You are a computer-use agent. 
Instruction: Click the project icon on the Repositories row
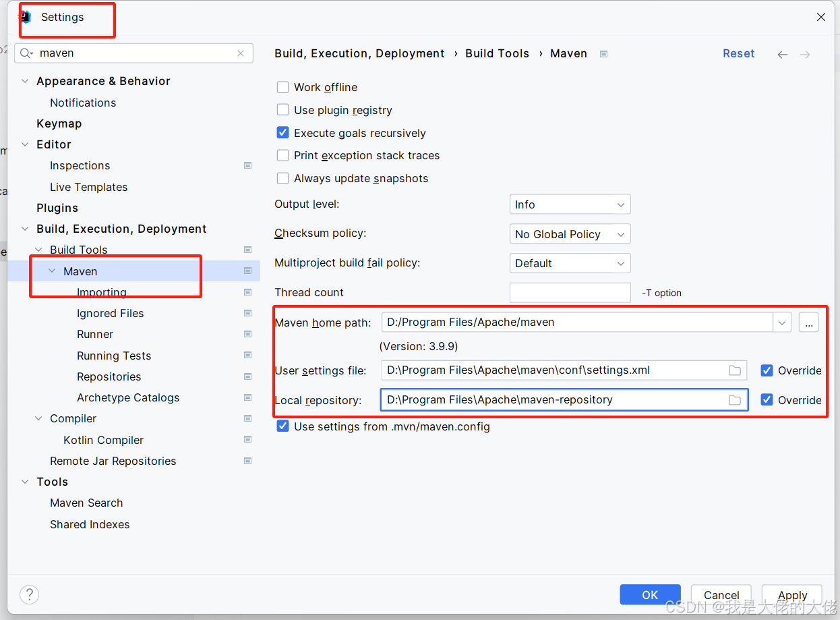pyautogui.click(x=247, y=376)
